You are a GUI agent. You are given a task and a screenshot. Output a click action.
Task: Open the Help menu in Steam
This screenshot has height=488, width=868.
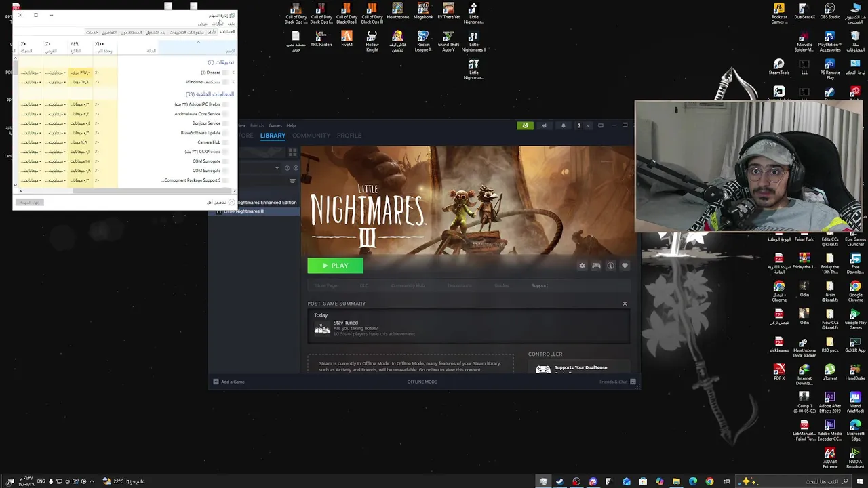[291, 125]
